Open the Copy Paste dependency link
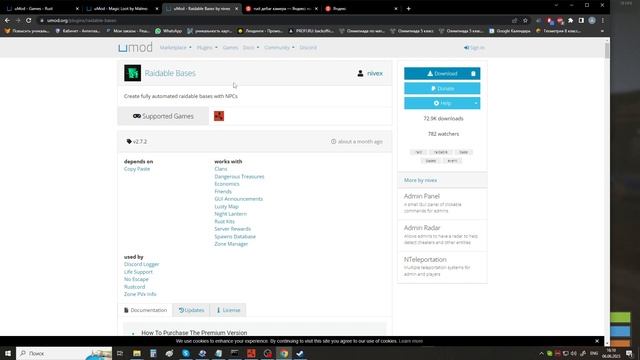The image size is (640, 360). tap(137, 169)
